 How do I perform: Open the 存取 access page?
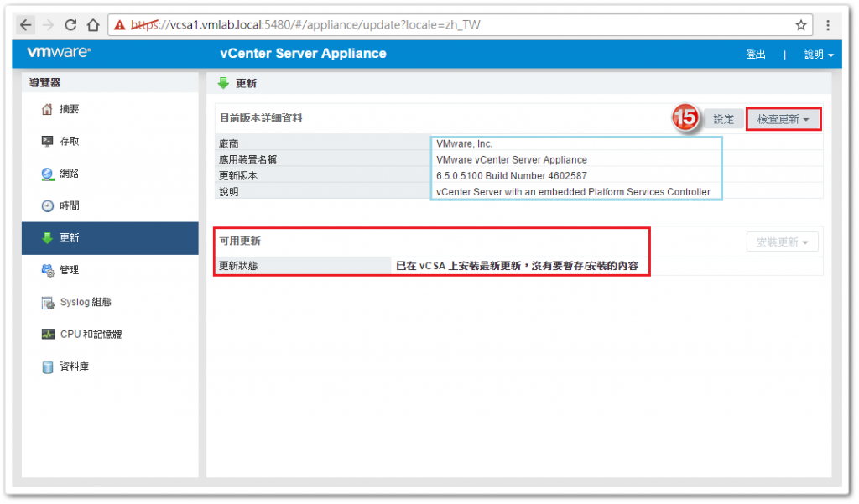coord(69,142)
